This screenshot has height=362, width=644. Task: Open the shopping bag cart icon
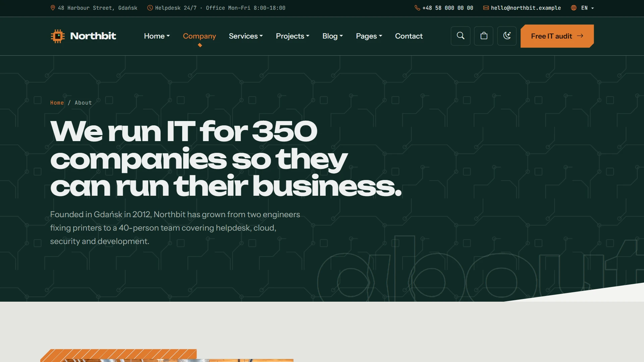[484, 36]
